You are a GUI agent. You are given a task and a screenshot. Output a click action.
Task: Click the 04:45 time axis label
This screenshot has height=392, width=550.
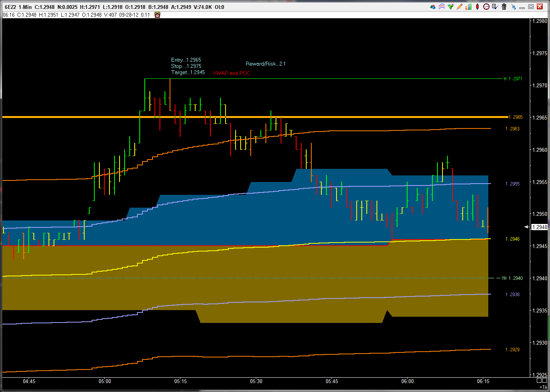[29, 381]
